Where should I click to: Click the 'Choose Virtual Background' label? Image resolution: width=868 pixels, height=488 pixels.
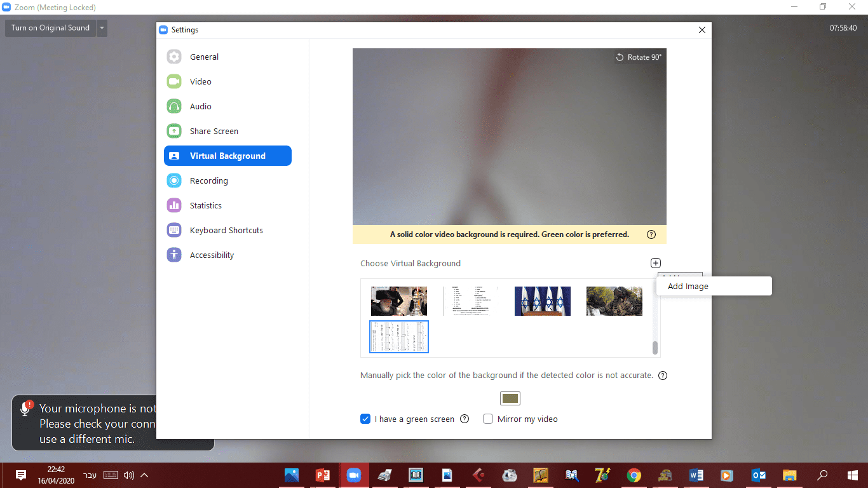[x=410, y=263]
